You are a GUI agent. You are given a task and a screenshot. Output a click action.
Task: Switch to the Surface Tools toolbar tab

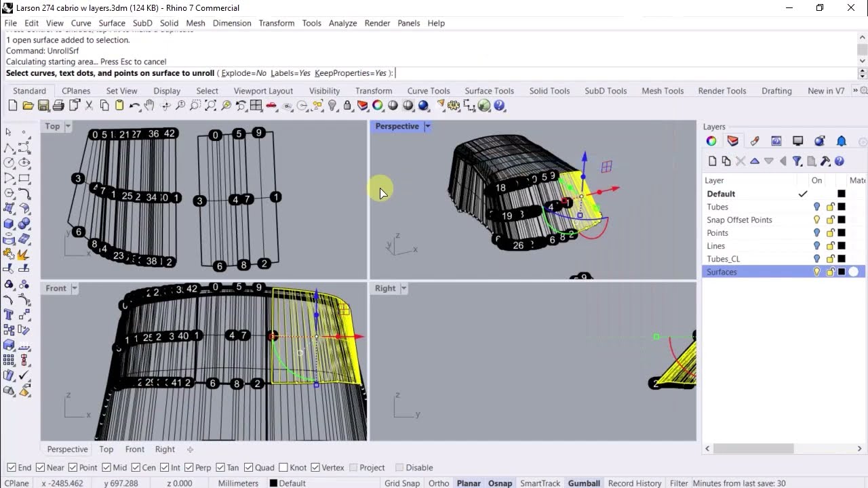coord(489,91)
